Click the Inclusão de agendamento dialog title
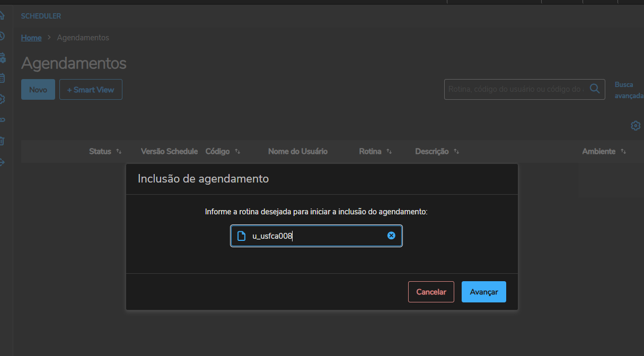644x356 pixels. [x=204, y=179]
